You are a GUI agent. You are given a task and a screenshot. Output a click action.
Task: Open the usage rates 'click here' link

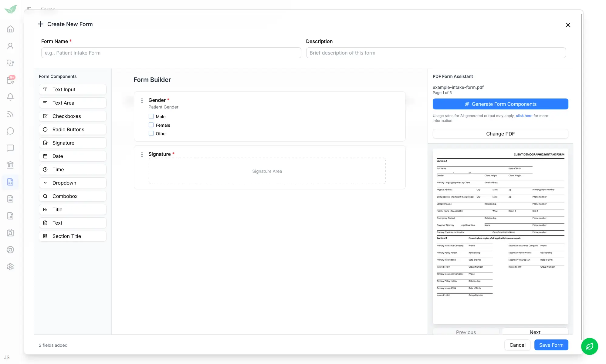pos(524,115)
